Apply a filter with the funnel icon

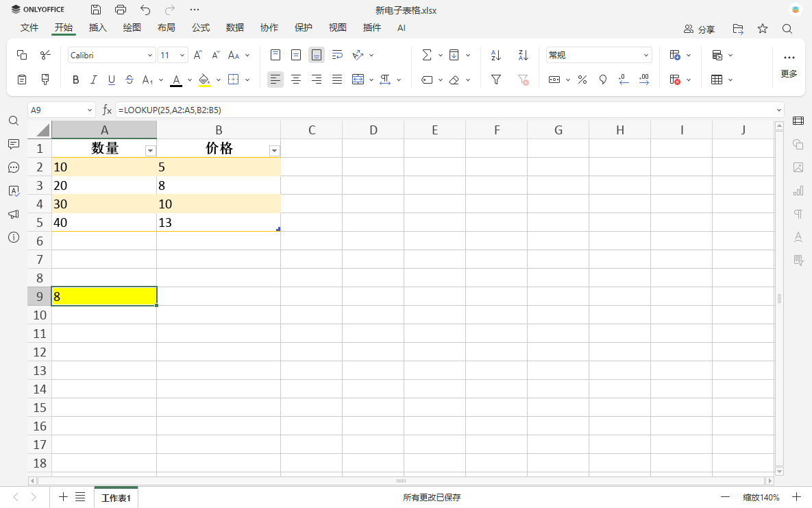[x=495, y=80]
